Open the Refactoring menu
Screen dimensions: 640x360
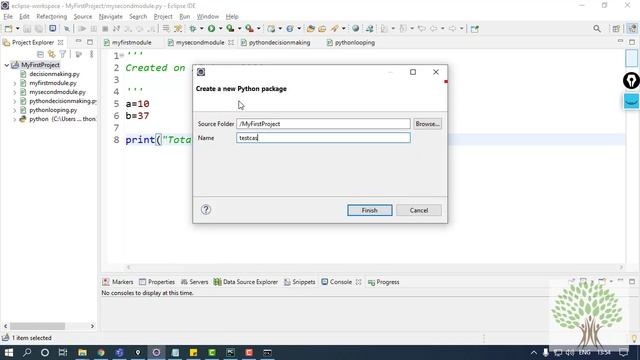click(51, 16)
